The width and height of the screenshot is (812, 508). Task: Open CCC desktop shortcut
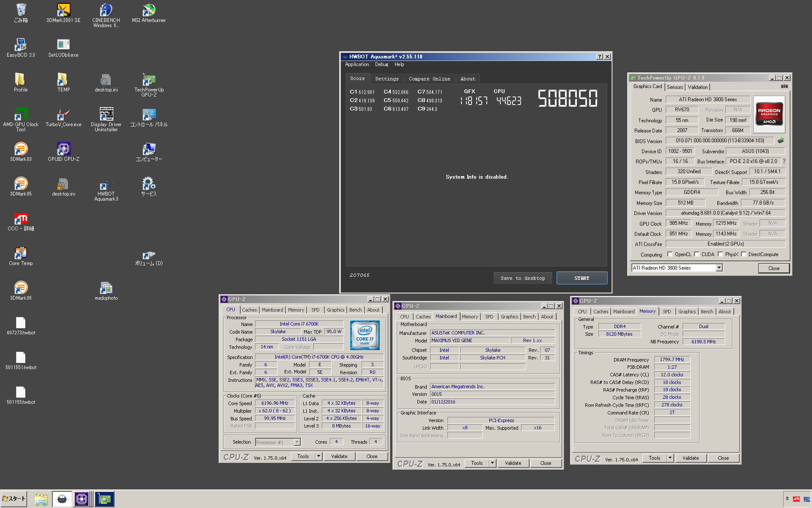pyautogui.click(x=21, y=221)
